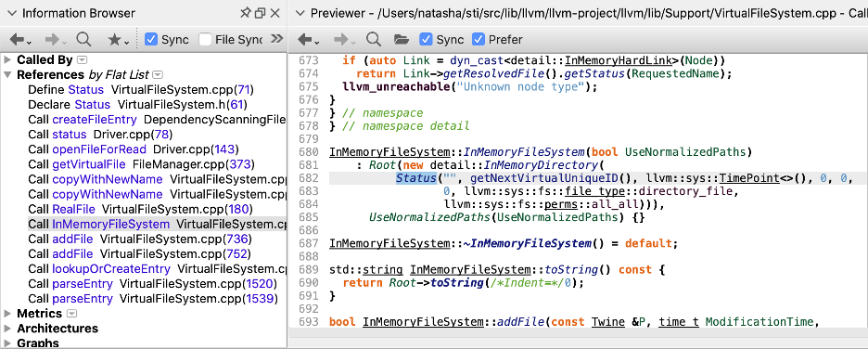Toggle Prefer checkbox in Previewer
The image size is (868, 349).
coord(478,39)
